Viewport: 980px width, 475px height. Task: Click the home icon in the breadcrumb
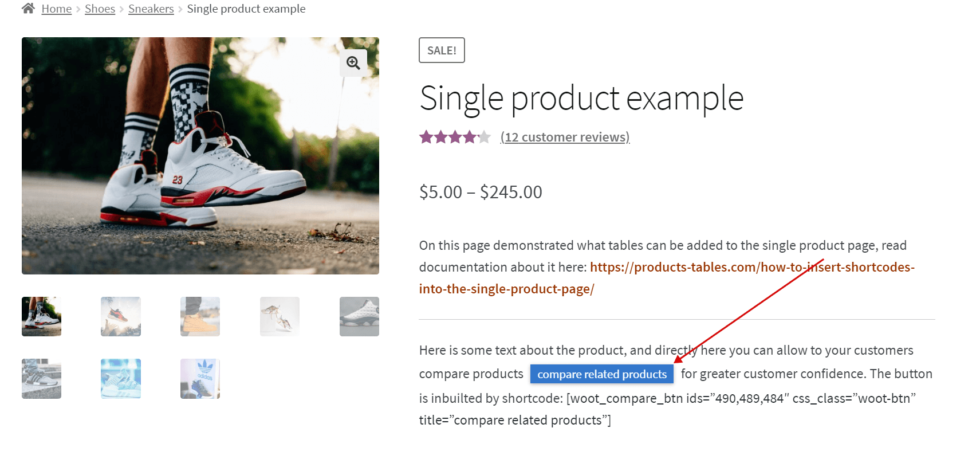[x=28, y=8]
